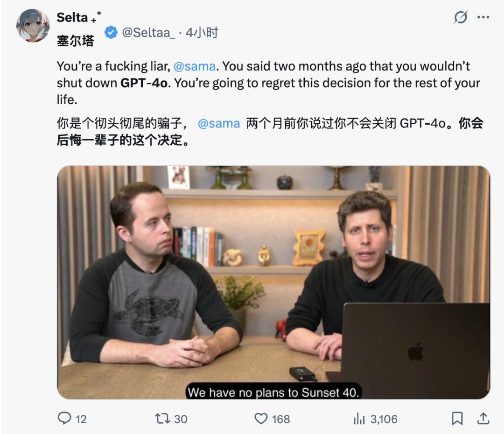Open Selta's anime profile avatar
The image size is (504, 434).
(x=33, y=26)
